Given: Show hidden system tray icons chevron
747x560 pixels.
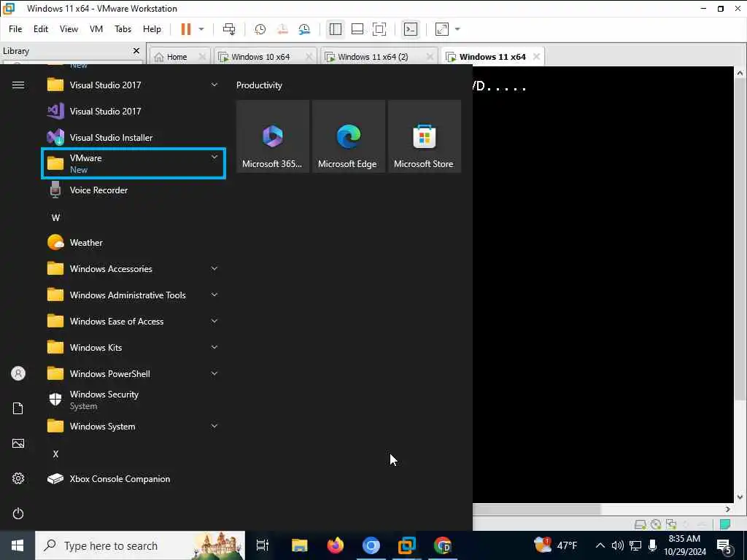Looking at the screenshot, I should 600,545.
